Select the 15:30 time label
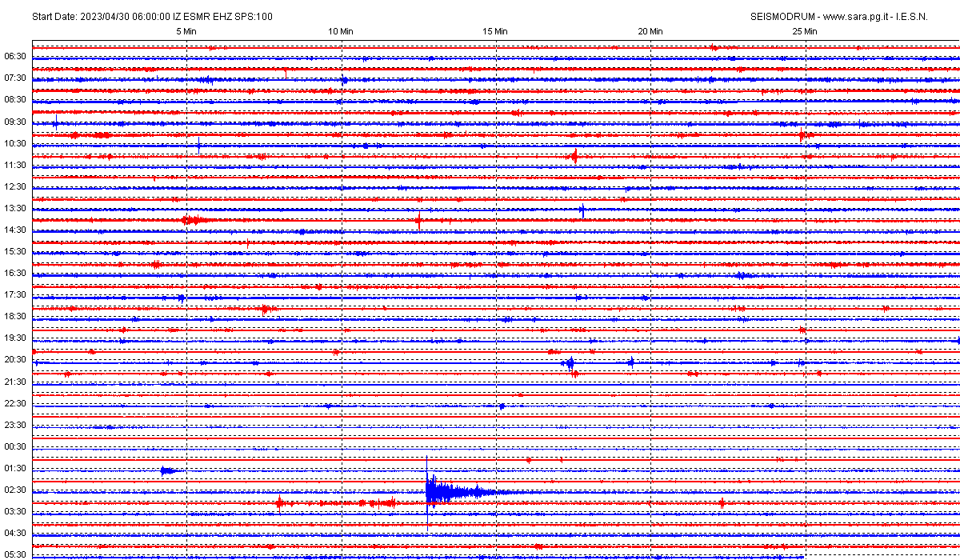960x560 pixels. click(15, 252)
